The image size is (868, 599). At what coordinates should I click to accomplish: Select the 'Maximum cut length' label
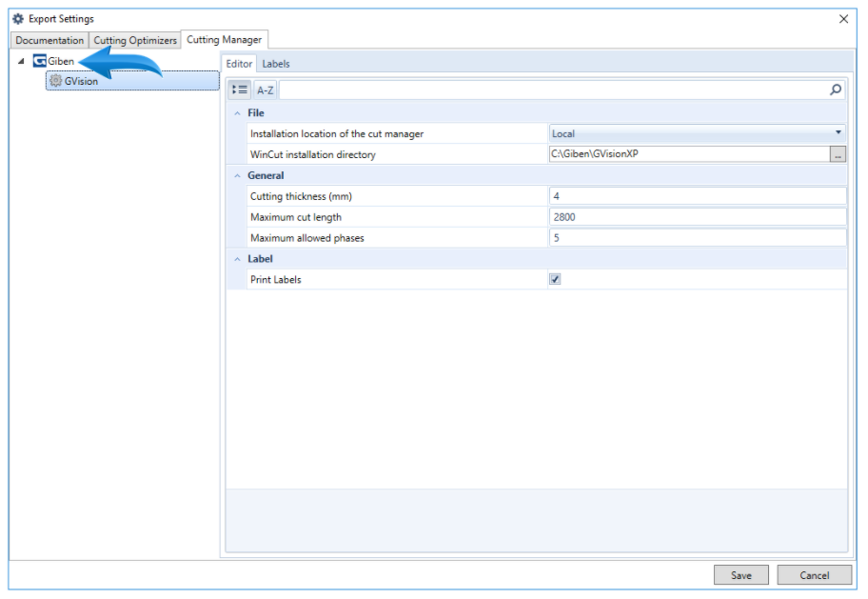click(x=296, y=217)
